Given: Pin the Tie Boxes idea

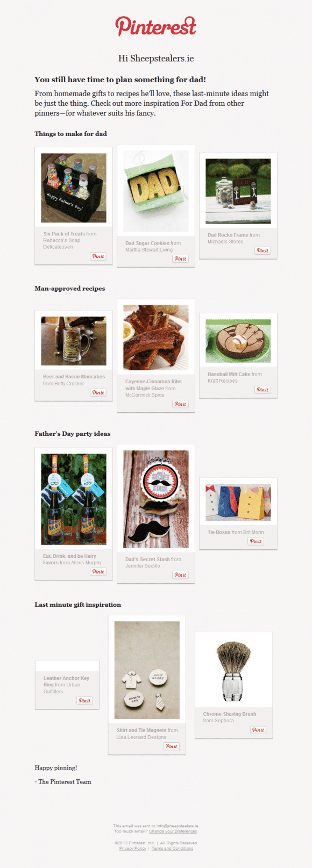Looking at the screenshot, I should pos(256,541).
